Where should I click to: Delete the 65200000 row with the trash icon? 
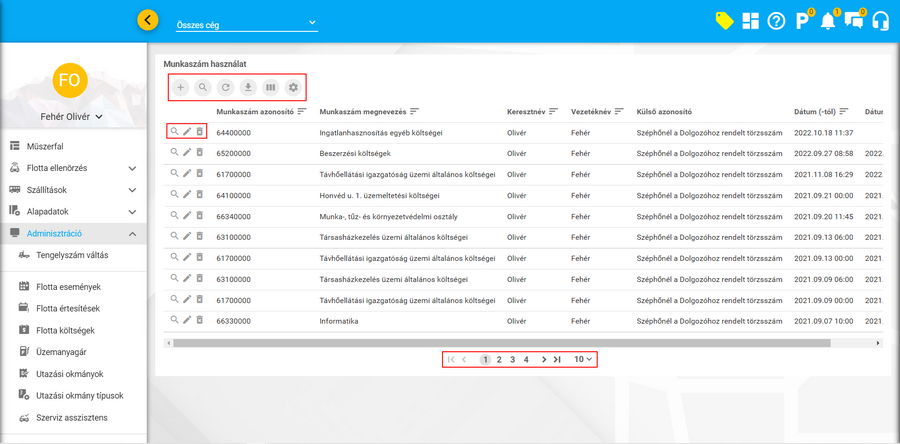200,153
